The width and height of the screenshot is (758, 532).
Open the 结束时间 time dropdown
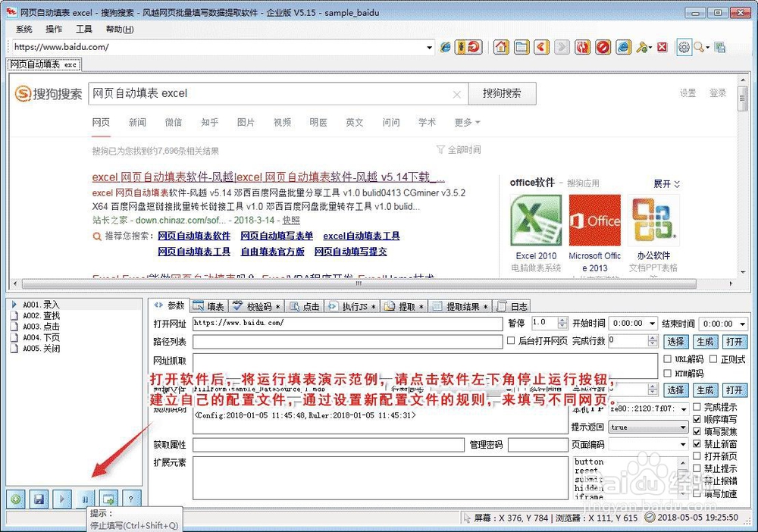point(742,324)
